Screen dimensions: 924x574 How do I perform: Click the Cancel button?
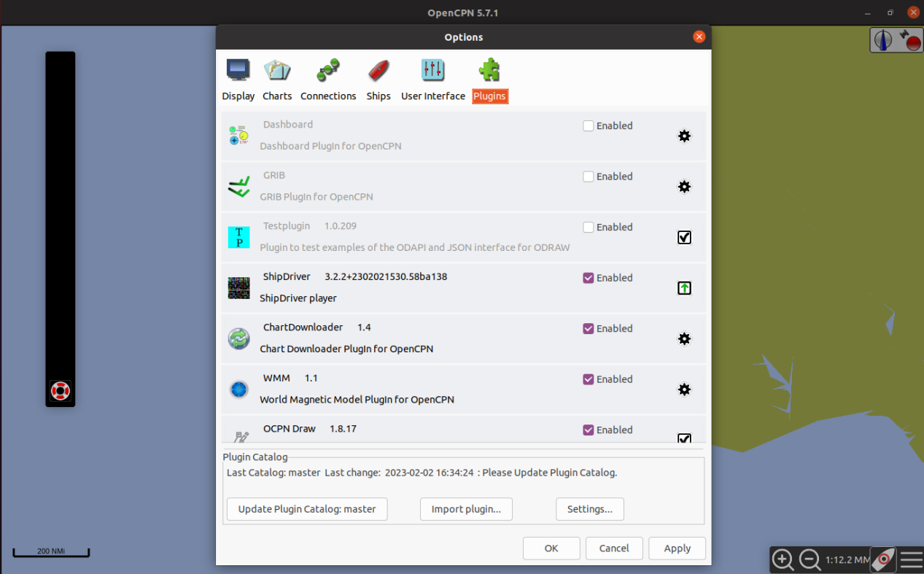[x=614, y=548]
